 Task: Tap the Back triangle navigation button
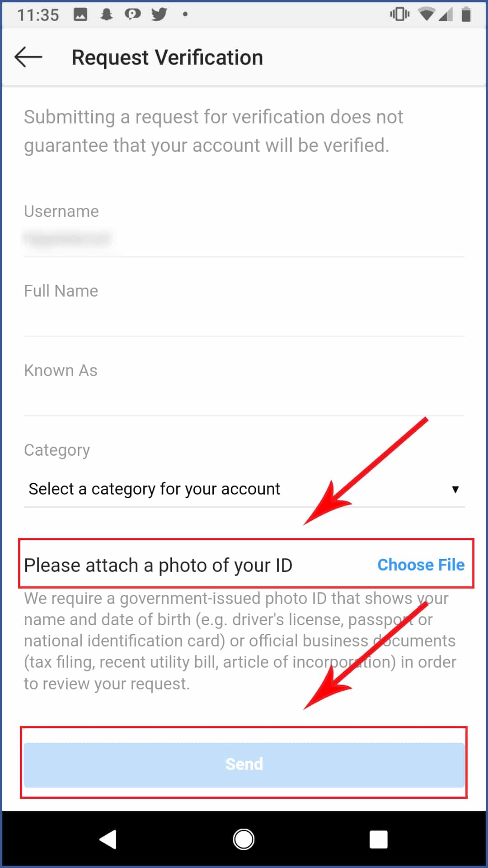pyautogui.click(x=108, y=840)
